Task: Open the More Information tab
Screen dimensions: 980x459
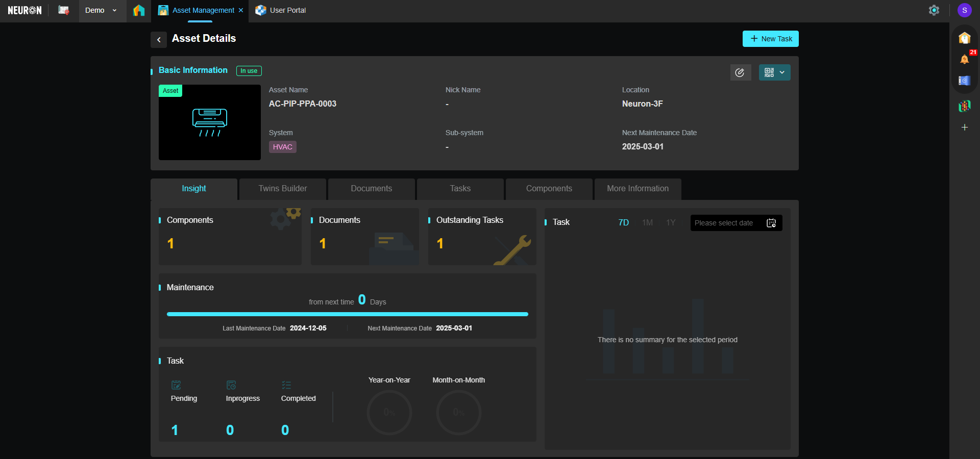Action: click(x=638, y=189)
